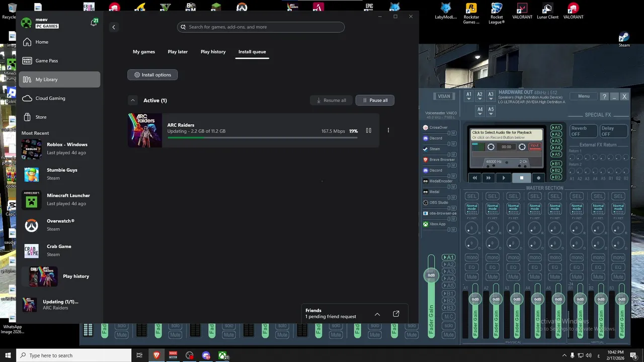Viewport: 644px width, 362px height.
Task: Open Store in Xbox sidebar
Action: point(59,117)
